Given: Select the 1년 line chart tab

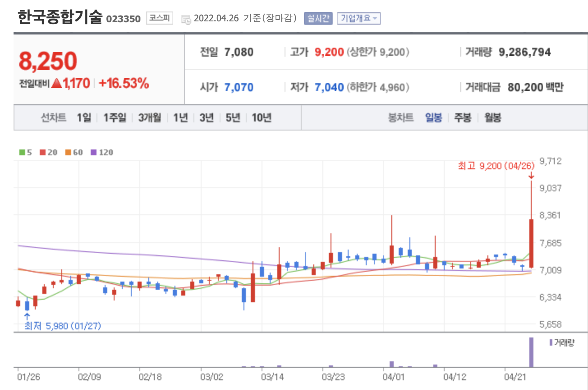Looking at the screenshot, I should (180, 118).
